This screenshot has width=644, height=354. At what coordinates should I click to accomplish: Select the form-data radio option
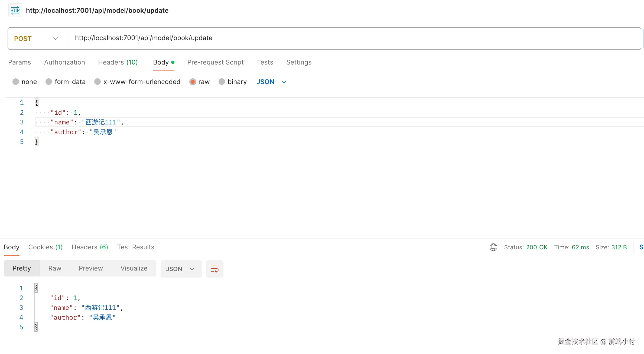click(49, 82)
